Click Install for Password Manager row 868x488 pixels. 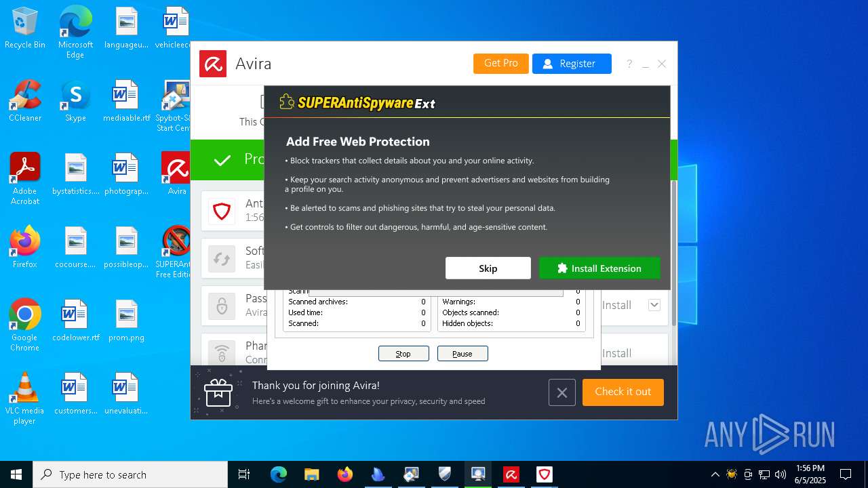click(x=617, y=305)
